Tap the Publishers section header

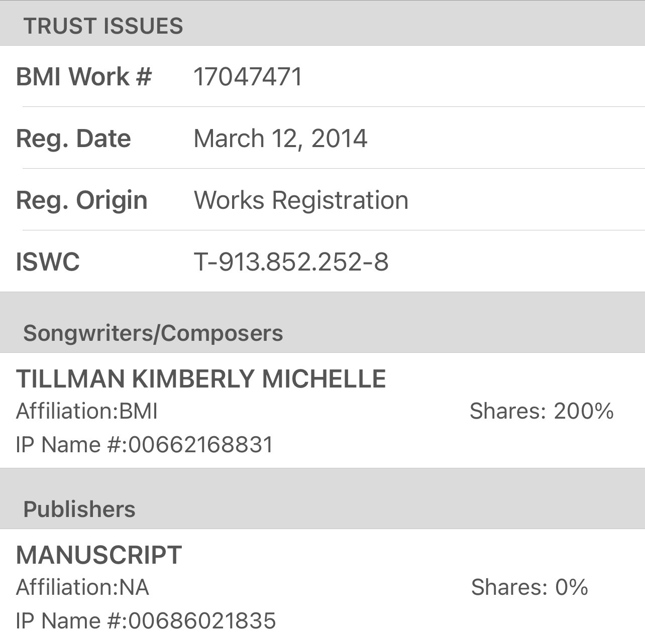click(79, 509)
